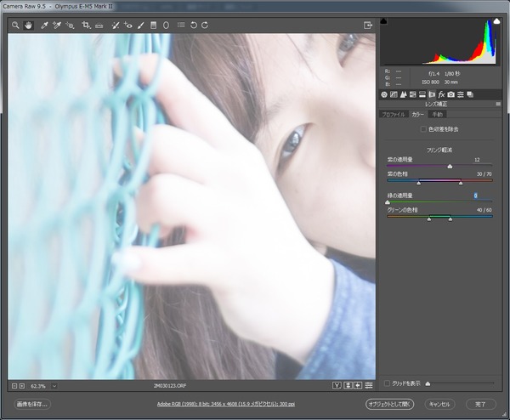Select the Red Eye Removal tool
510x420 pixels.
[x=128, y=25]
